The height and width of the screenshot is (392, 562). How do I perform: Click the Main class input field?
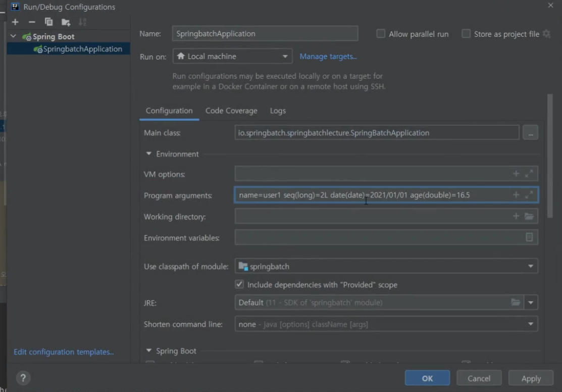click(377, 133)
